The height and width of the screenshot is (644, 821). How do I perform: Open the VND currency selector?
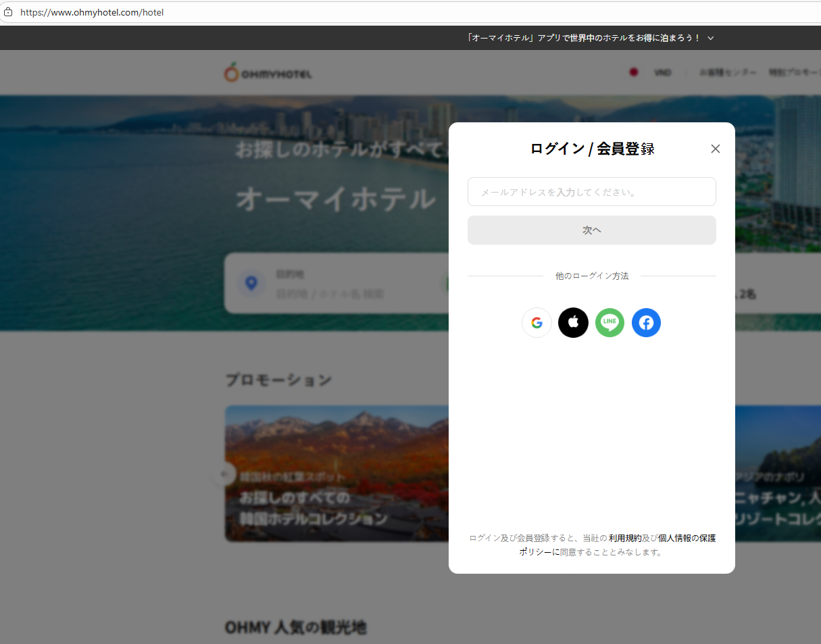pyautogui.click(x=663, y=72)
